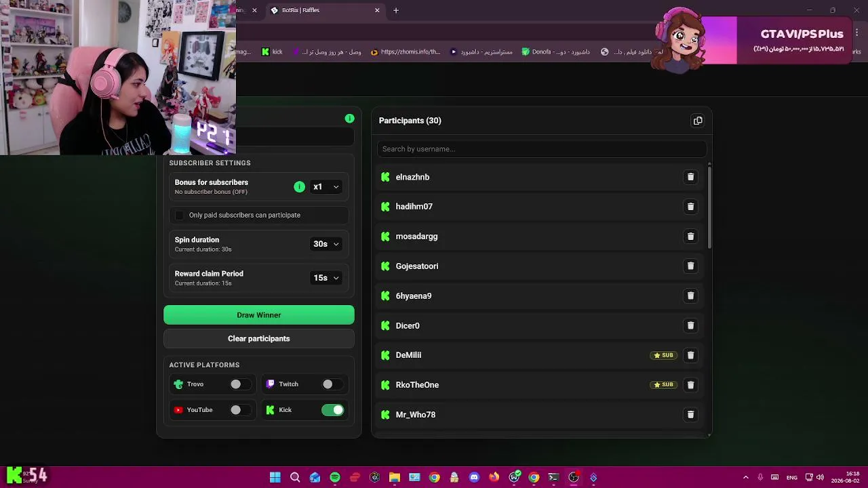Disable the Kick platform toggle

332,410
